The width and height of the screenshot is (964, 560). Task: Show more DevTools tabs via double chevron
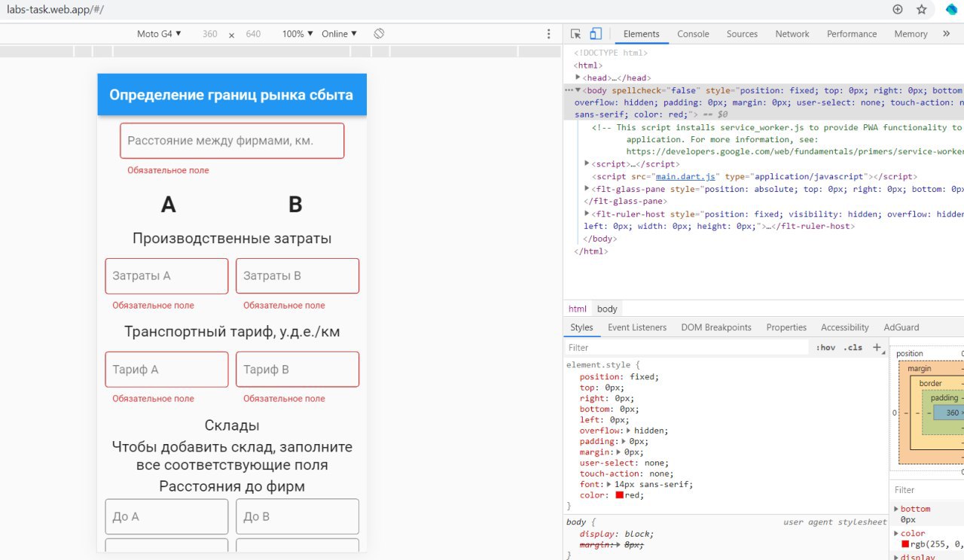tap(947, 34)
